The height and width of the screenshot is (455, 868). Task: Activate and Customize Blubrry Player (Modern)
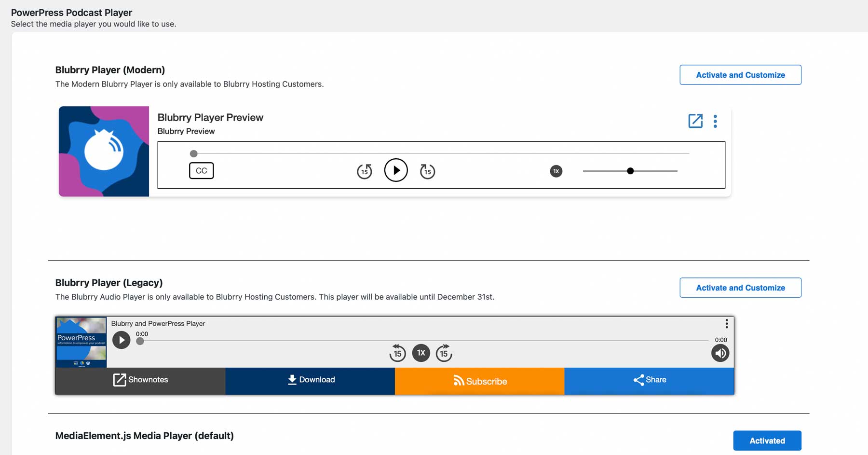tap(740, 75)
